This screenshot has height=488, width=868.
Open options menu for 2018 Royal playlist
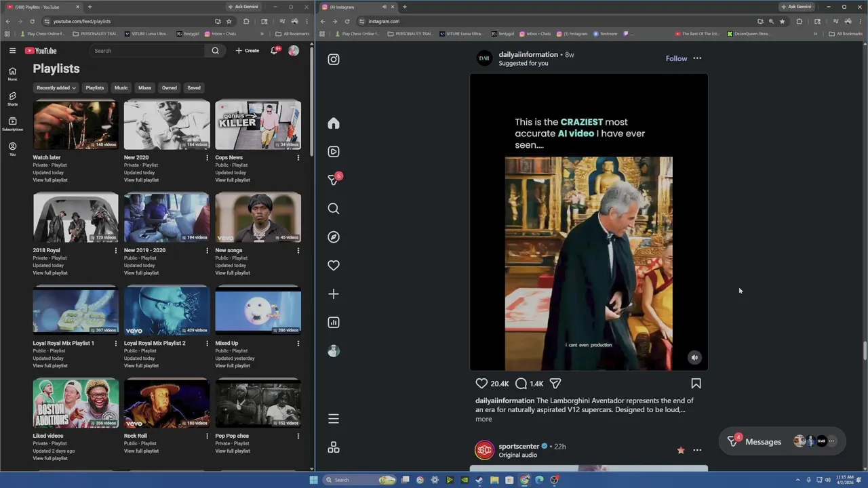(116, 251)
